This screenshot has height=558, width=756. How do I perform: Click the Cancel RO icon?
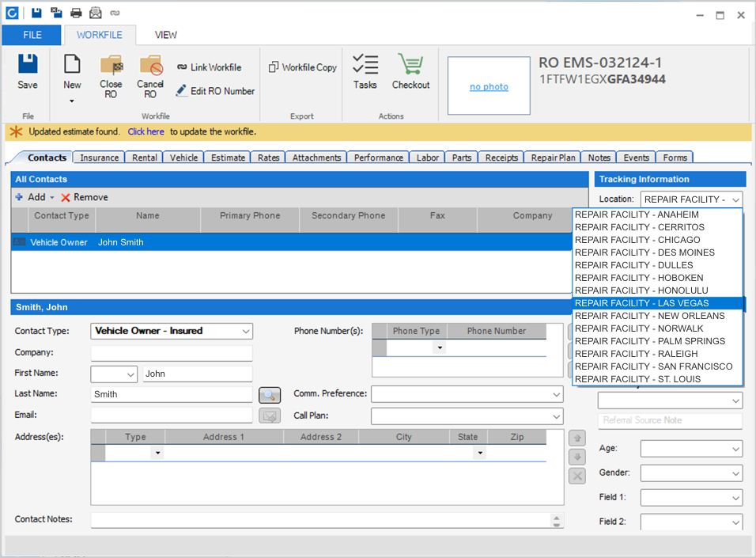coord(151,66)
